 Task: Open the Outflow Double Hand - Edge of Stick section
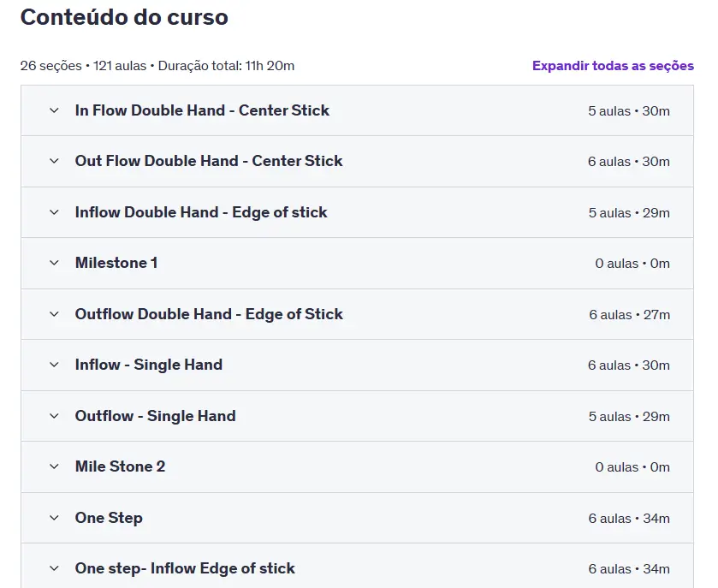click(209, 314)
